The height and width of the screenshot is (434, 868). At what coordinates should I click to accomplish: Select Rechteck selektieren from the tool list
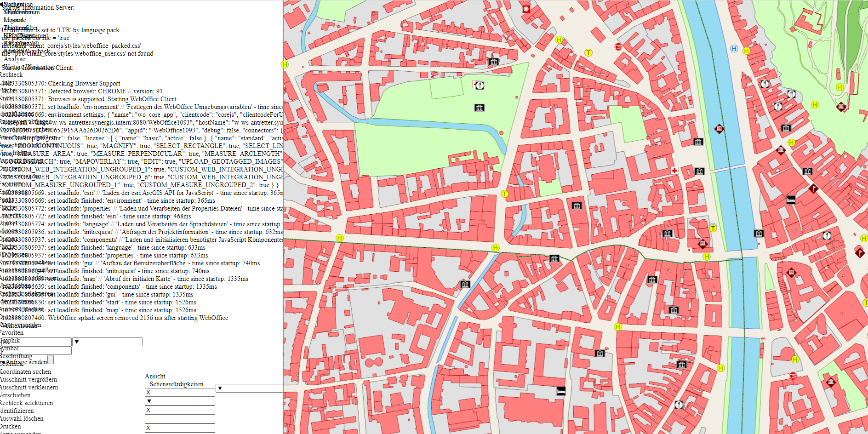tap(27, 403)
